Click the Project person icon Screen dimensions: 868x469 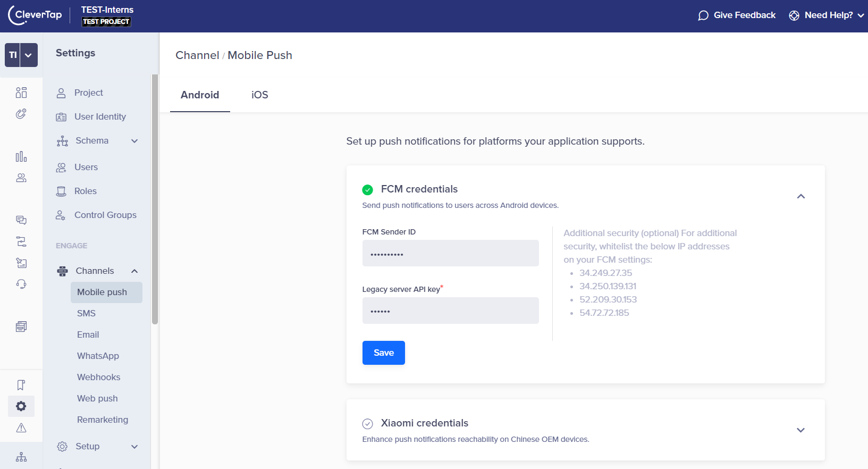61,93
